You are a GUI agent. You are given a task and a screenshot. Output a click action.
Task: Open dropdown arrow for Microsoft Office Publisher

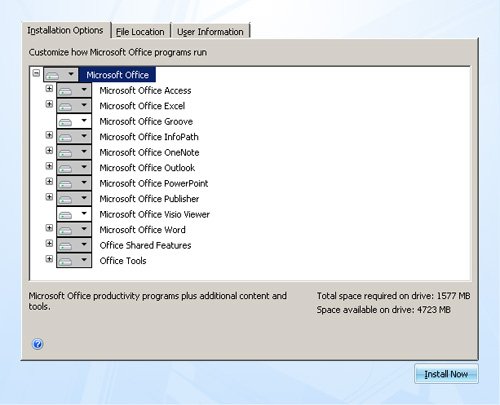click(x=84, y=198)
